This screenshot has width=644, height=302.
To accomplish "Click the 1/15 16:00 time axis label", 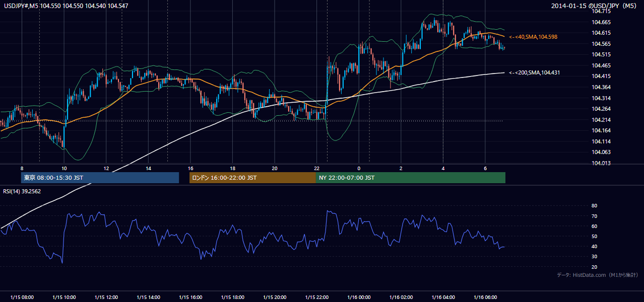I will [190, 297].
